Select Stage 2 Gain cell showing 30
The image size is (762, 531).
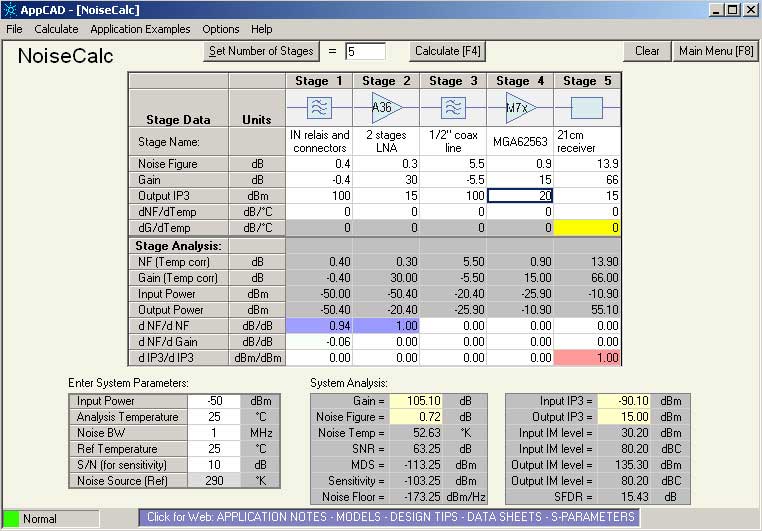pos(386,180)
